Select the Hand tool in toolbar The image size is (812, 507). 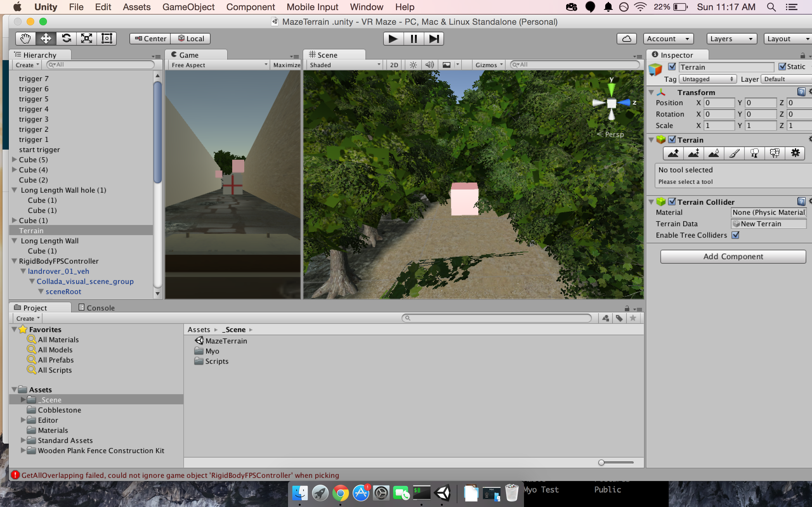pyautogui.click(x=25, y=39)
